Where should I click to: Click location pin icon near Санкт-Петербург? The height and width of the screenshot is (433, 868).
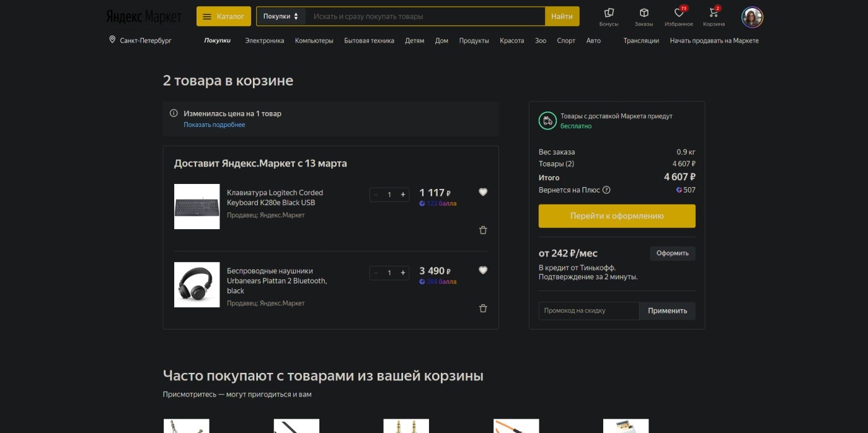point(112,40)
